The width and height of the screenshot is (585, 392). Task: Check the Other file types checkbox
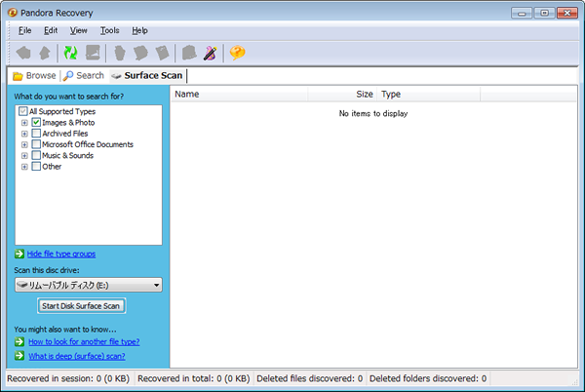[36, 167]
